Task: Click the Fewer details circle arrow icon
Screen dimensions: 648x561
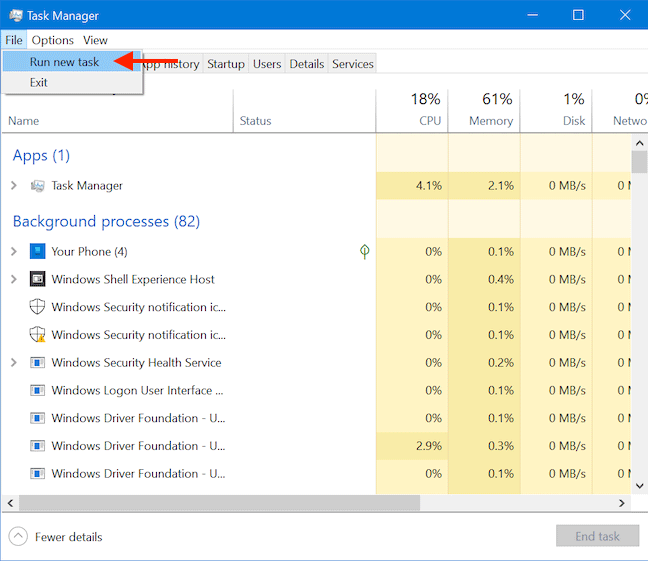Action: click(18, 537)
